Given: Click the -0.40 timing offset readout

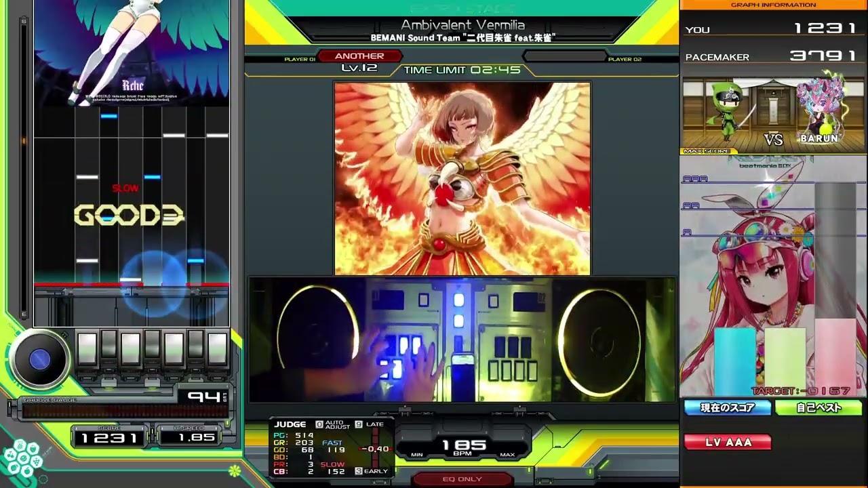Looking at the screenshot, I should coord(375,449).
